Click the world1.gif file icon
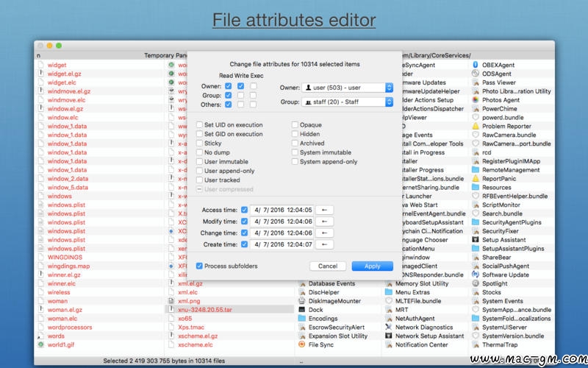 40,344
